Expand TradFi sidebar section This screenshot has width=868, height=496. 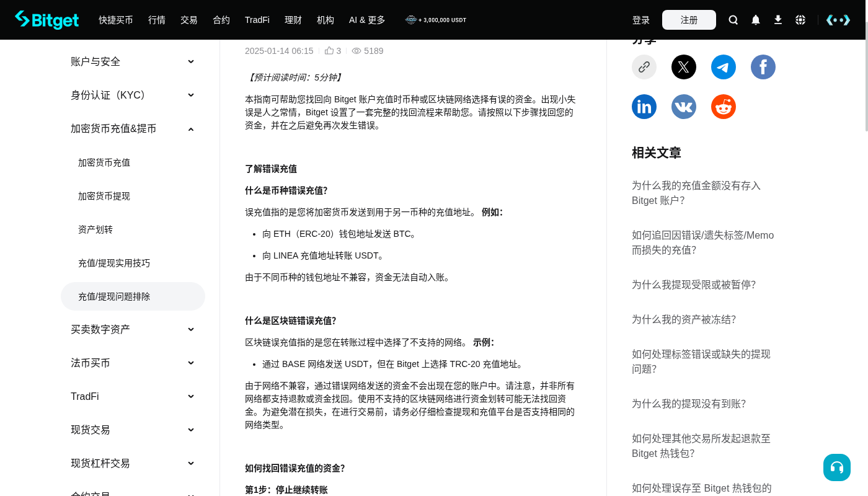133,396
